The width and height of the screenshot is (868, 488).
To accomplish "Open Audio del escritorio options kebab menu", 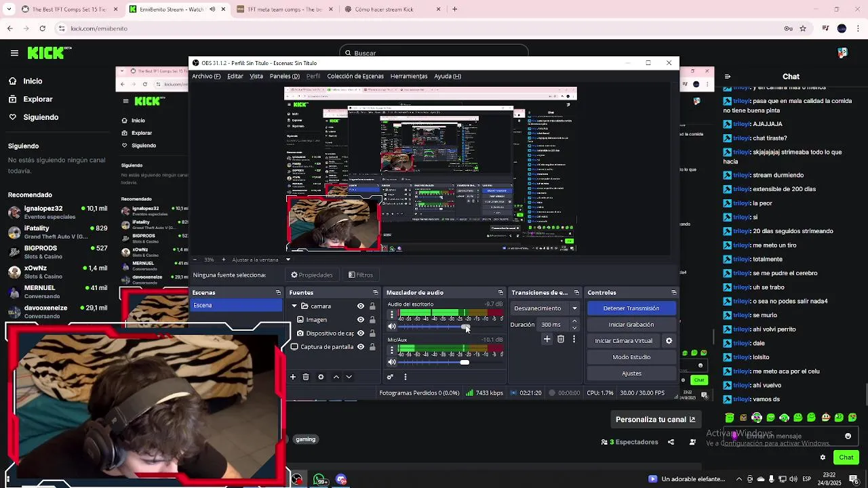I will (x=391, y=314).
